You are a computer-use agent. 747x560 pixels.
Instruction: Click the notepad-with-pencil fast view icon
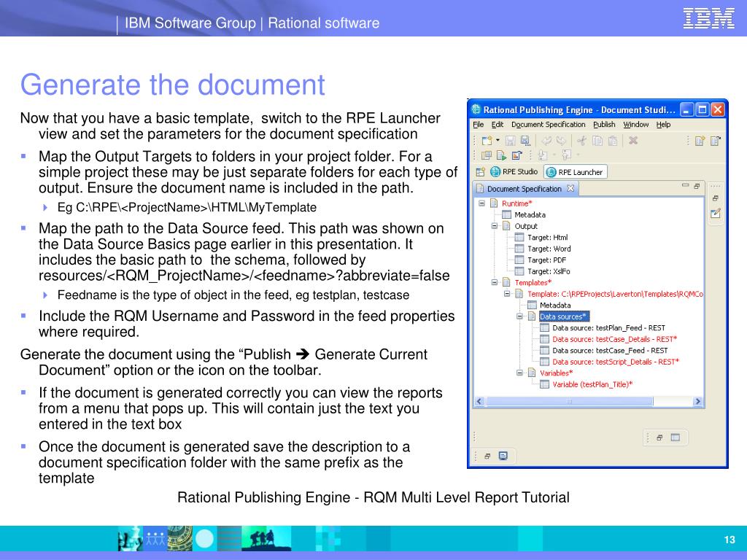pos(715,214)
